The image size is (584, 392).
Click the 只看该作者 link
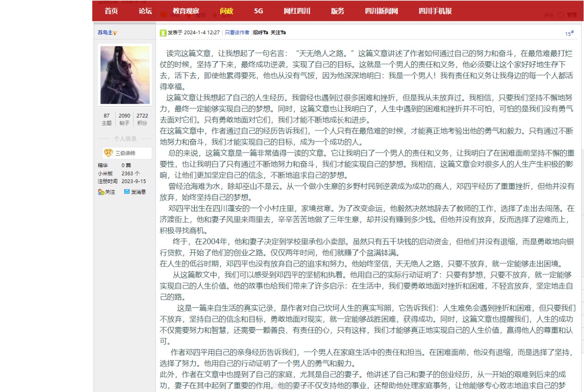coord(237,33)
